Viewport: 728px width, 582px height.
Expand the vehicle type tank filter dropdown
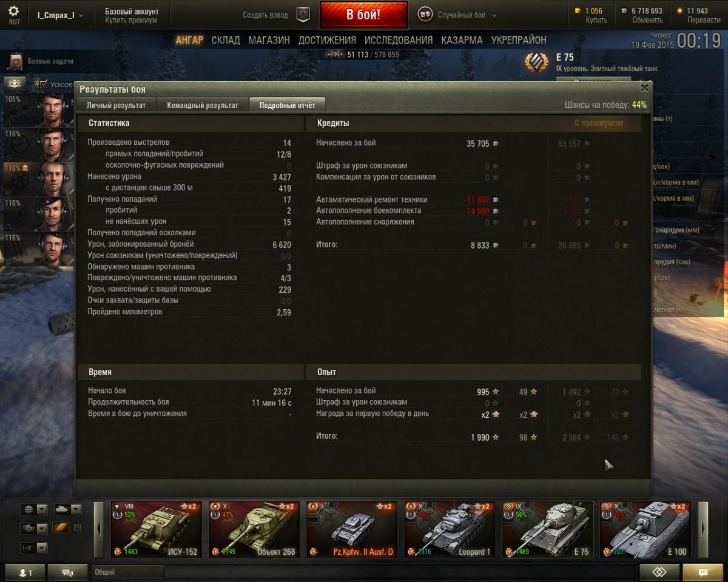coord(67,509)
